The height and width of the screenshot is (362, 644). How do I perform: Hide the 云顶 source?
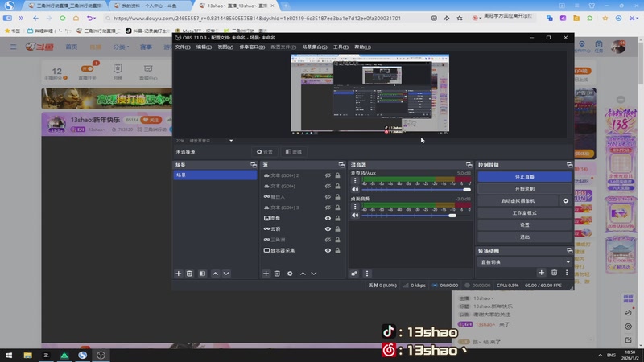[x=328, y=228]
